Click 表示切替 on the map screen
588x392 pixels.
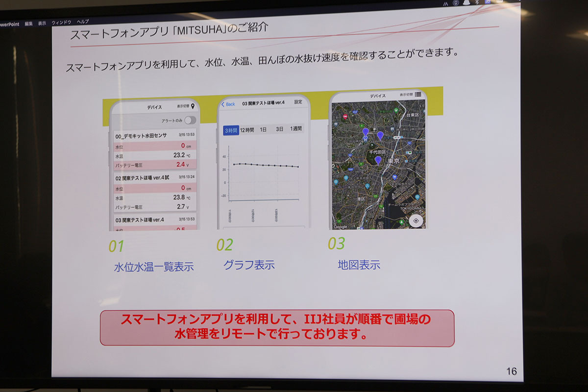(406, 95)
